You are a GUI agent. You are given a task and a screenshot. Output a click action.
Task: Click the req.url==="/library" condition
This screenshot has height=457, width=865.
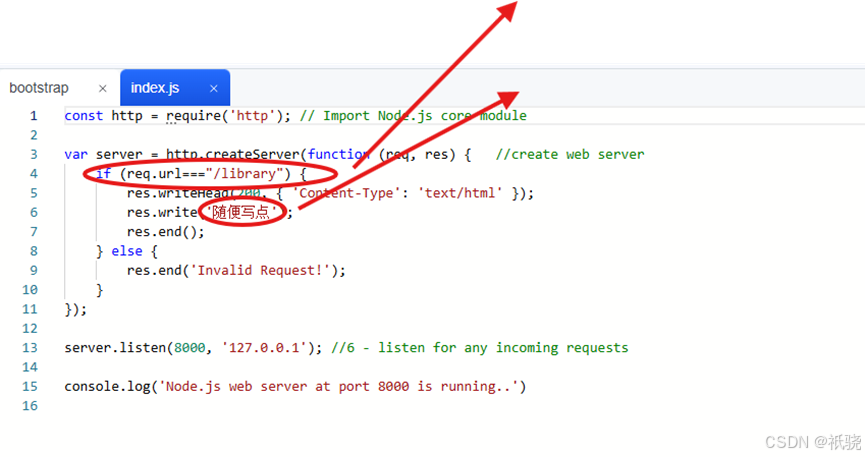205,174
